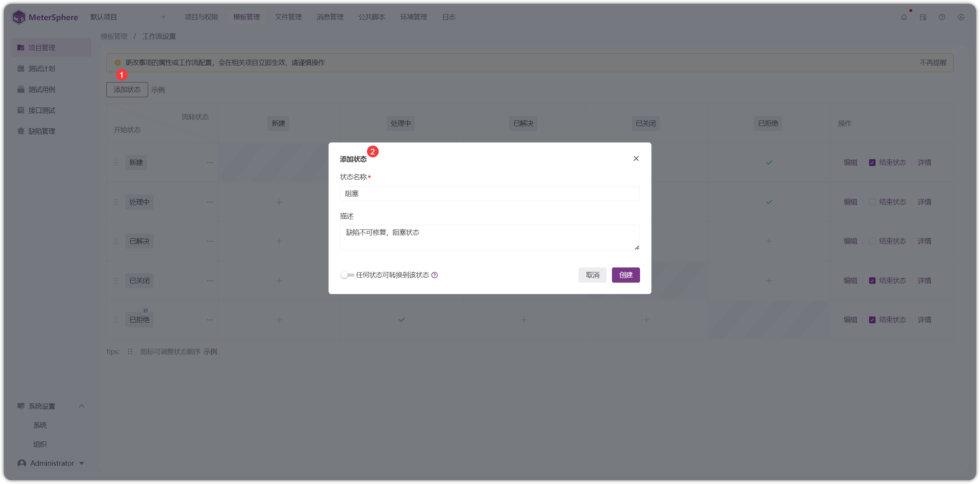
Task: Open 接口测试 in the sidebar
Action: [51, 110]
